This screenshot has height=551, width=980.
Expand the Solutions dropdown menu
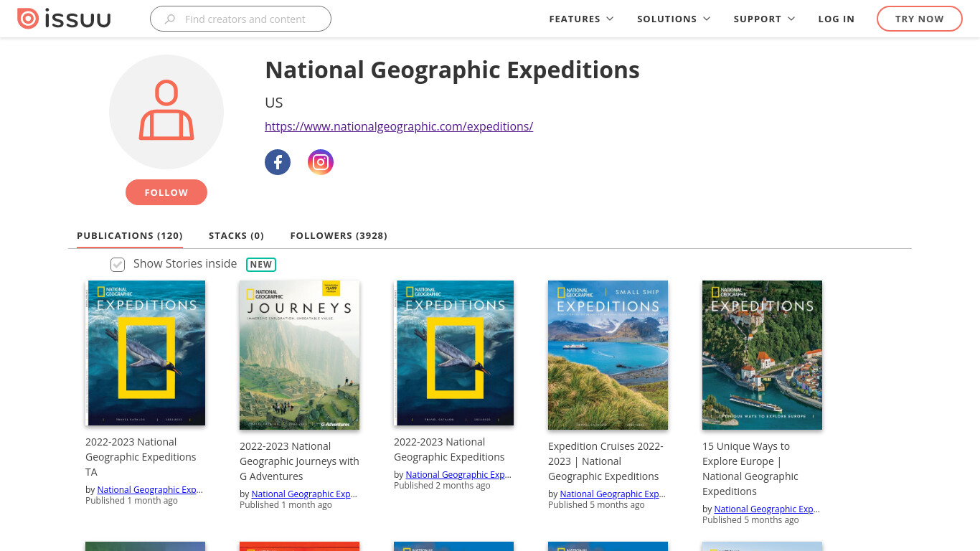674,19
